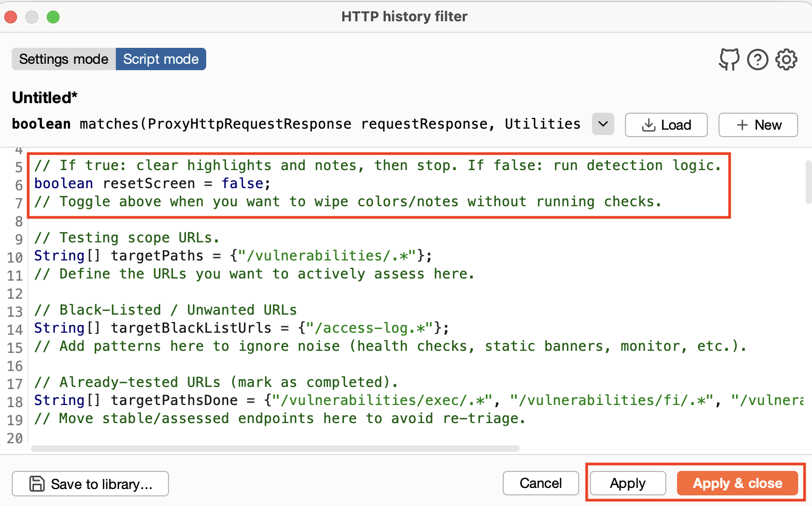Image resolution: width=812 pixels, height=506 pixels.
Task: Click the plus icon on the New button
Action: tap(742, 125)
